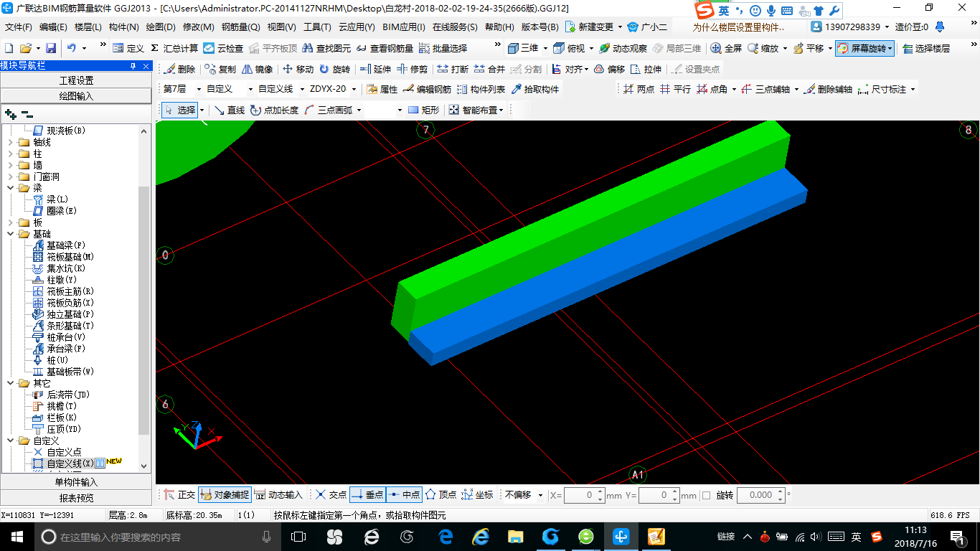Viewport: 980px width, 551px height.
Task: Open the 绘图(D) menu
Action: click(161, 27)
